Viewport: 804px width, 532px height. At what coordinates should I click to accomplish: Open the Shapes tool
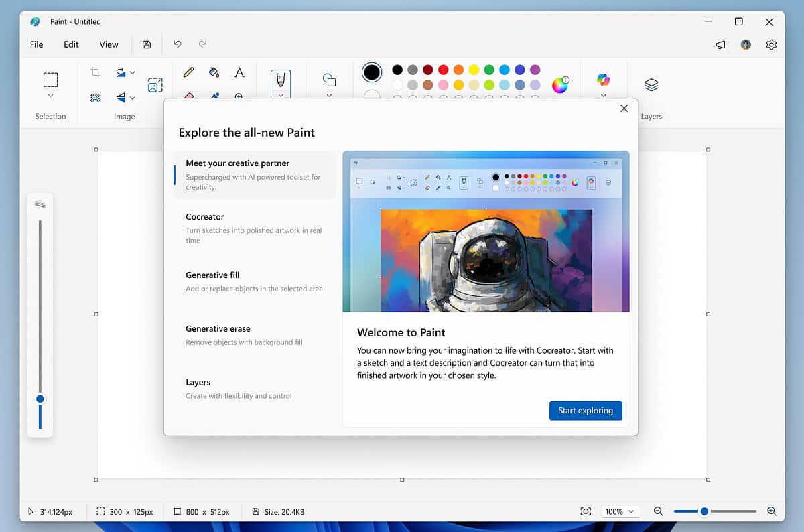(329, 80)
